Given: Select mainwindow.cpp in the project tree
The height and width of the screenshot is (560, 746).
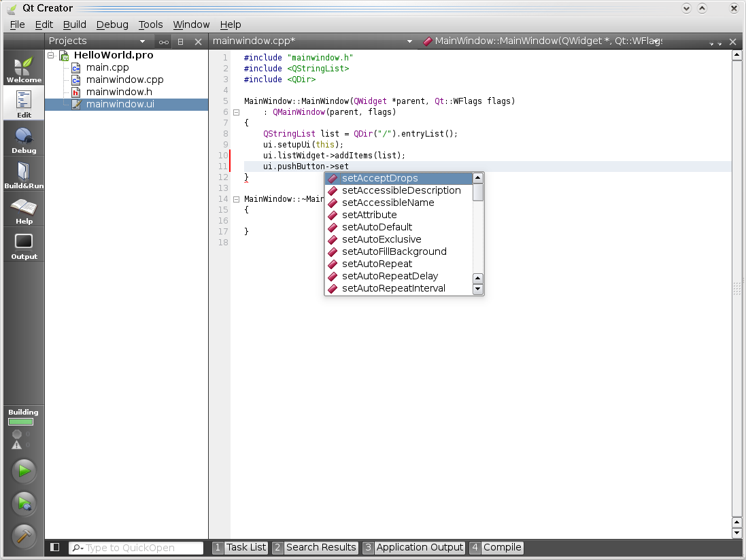Looking at the screenshot, I should click(x=124, y=80).
